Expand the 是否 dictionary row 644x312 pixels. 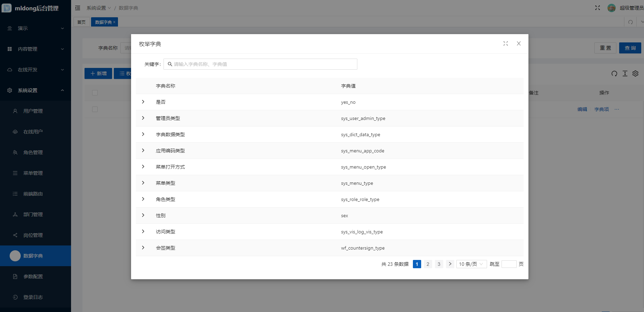(143, 102)
